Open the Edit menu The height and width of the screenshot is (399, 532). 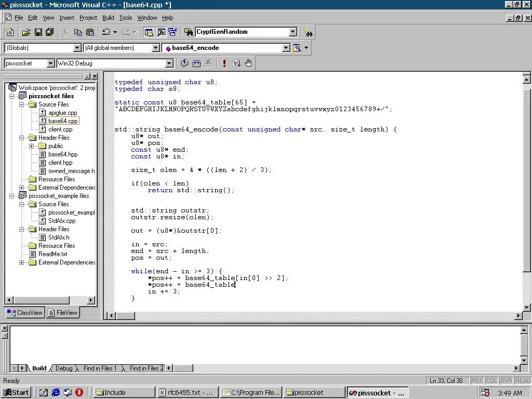(33, 18)
